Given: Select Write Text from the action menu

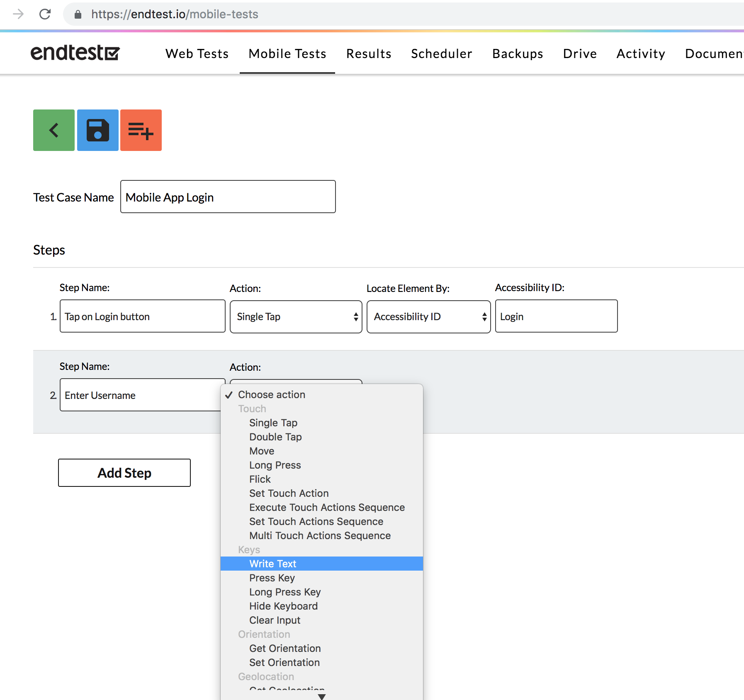Looking at the screenshot, I should (x=272, y=564).
